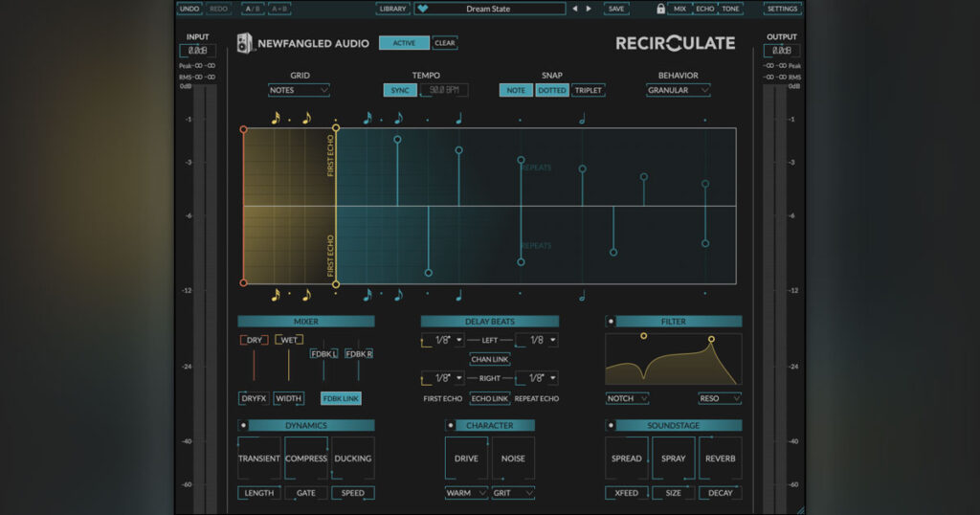Go to previous preset with left arrow
980x515 pixels.
[575, 9]
